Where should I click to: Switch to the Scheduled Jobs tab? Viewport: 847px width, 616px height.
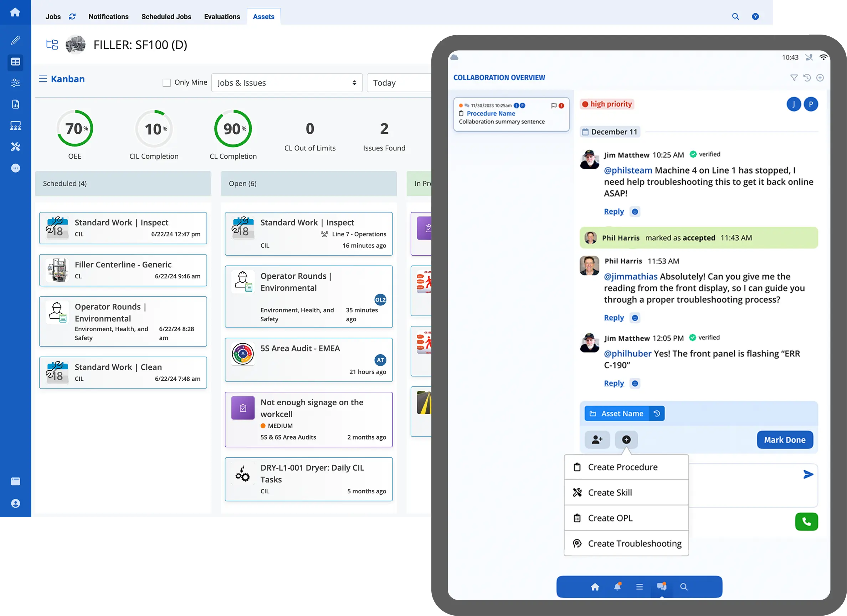[166, 16]
